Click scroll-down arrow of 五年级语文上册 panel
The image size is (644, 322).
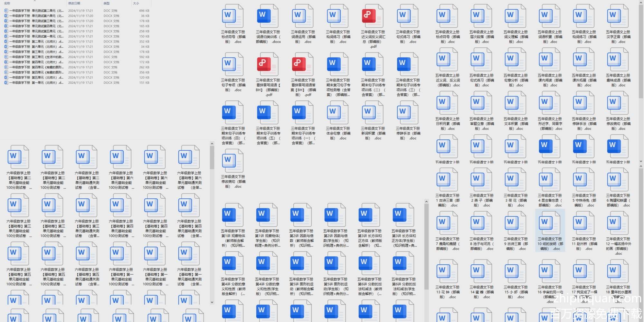point(641,161)
